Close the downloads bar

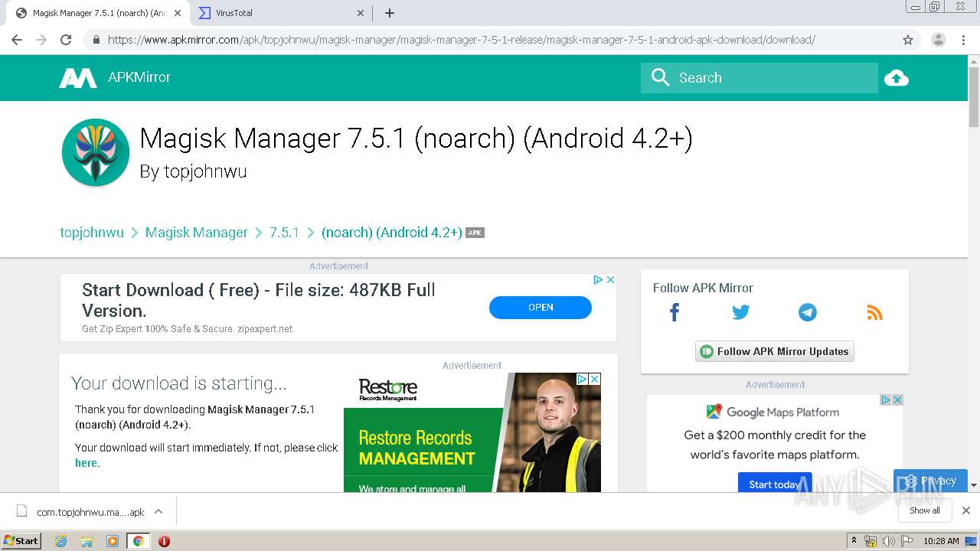[966, 510]
